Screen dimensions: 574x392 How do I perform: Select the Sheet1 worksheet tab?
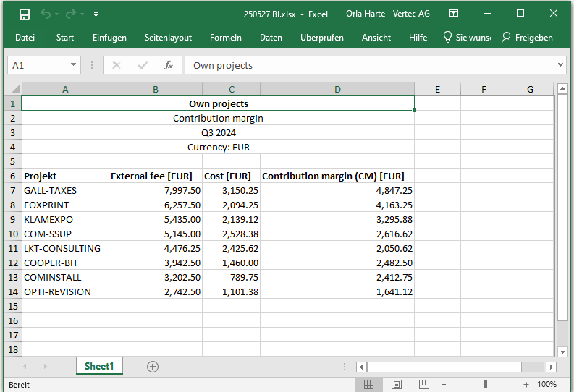point(99,367)
